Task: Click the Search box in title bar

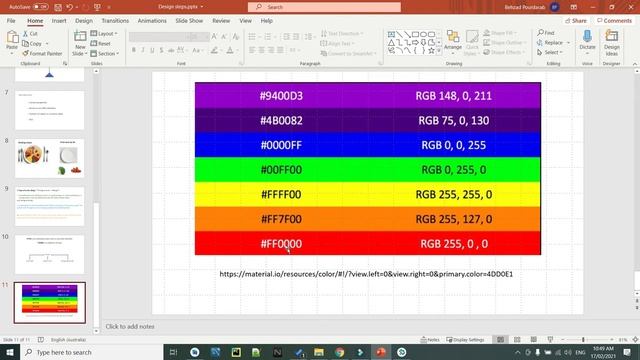Action: tap(324, 7)
